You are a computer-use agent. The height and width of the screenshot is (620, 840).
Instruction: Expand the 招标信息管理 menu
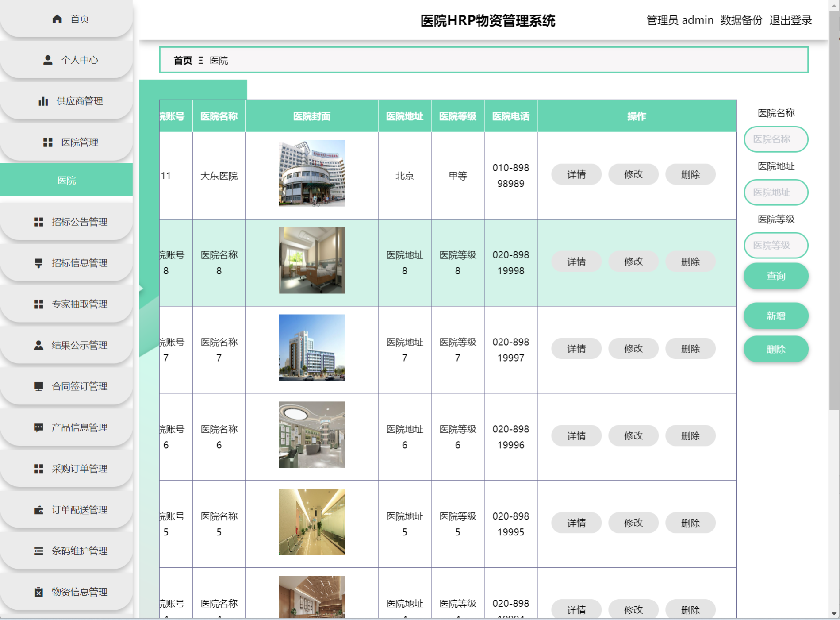point(66,263)
